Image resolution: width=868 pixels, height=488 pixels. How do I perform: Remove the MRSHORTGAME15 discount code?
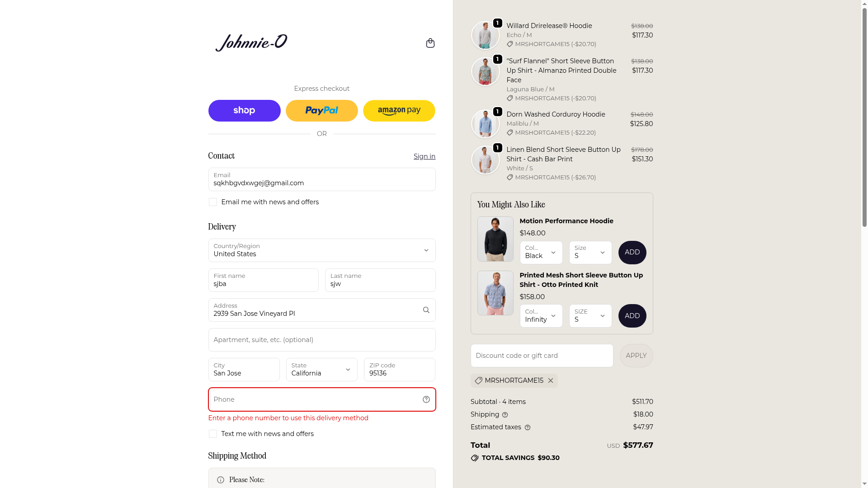(x=551, y=380)
